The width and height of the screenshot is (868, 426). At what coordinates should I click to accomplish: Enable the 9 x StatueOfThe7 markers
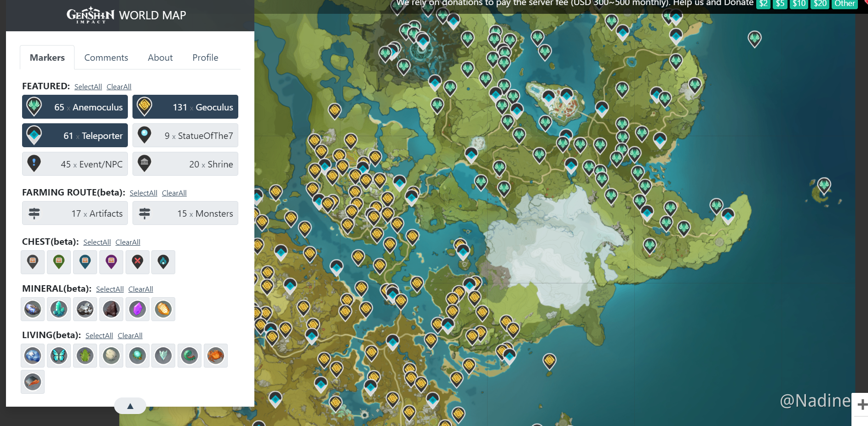[x=185, y=136]
